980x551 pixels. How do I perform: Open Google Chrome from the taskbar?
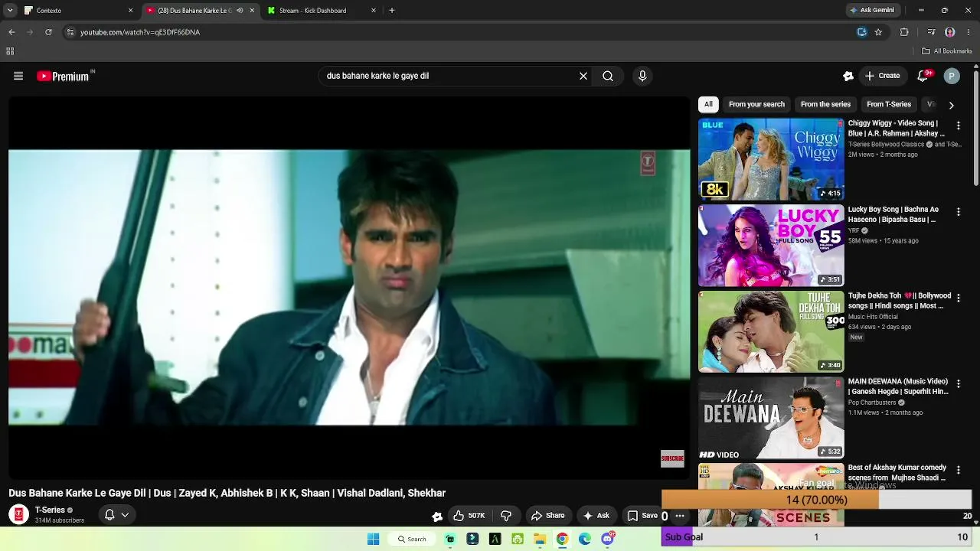(562, 539)
